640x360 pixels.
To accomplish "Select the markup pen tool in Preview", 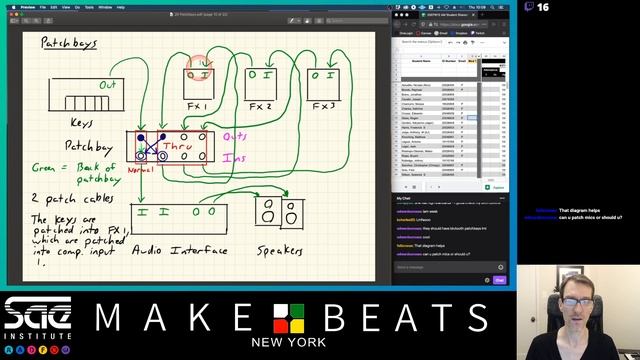I will pyautogui.click(x=292, y=20).
